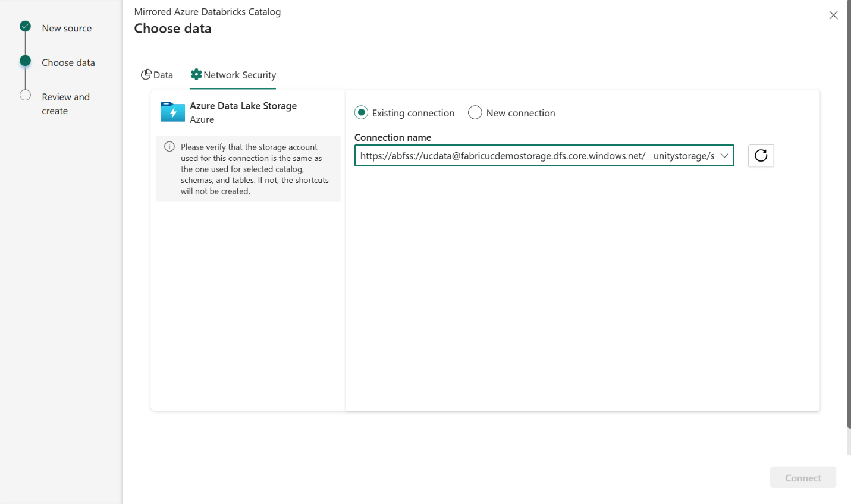
Task: Go to the Review and create step
Action: [66, 104]
